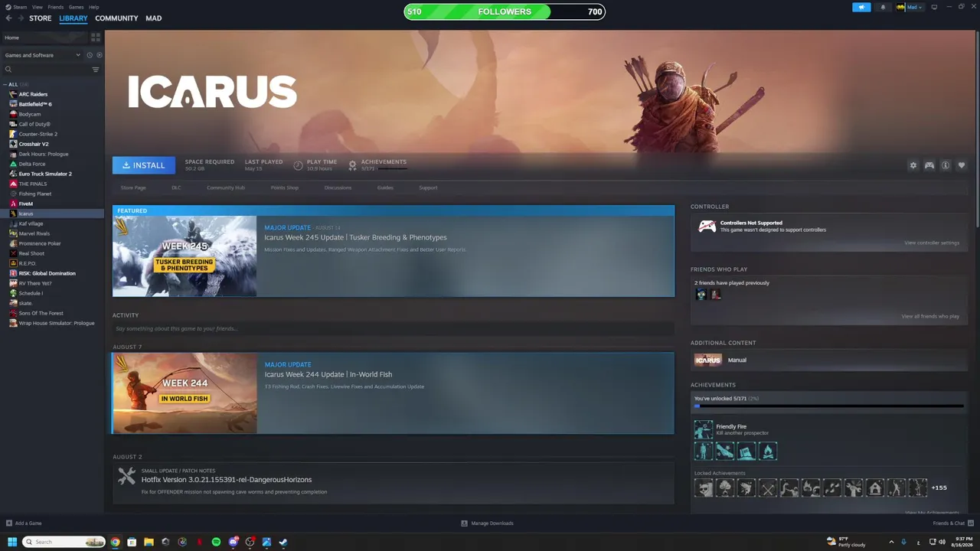The width and height of the screenshot is (980, 551).
Task: Collapse the ALL games category
Action: pos(5,84)
